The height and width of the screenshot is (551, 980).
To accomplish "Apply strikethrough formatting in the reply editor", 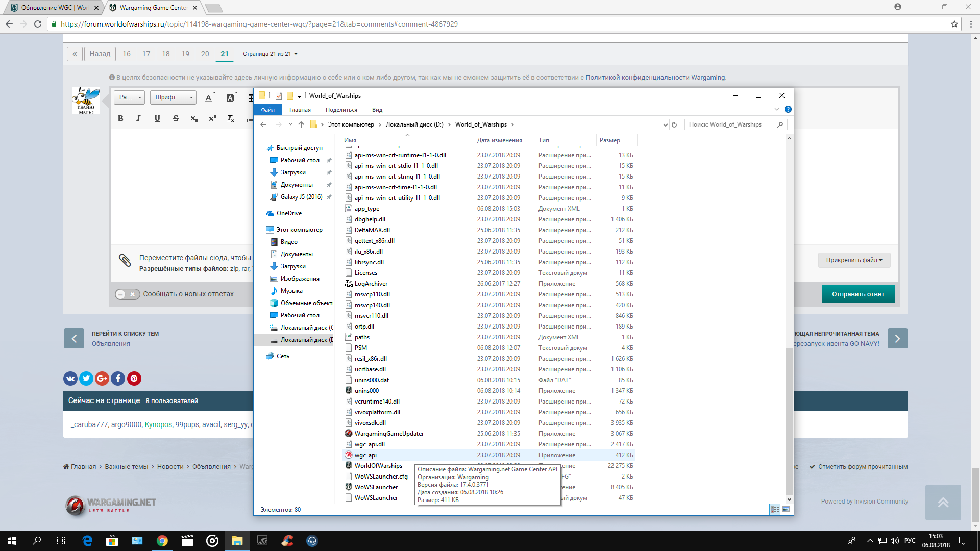I will click(176, 118).
